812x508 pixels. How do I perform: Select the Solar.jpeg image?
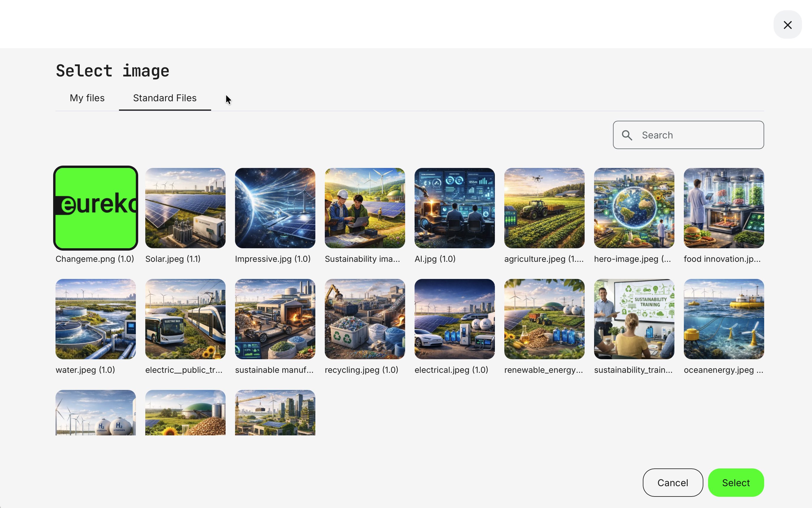[x=185, y=208]
